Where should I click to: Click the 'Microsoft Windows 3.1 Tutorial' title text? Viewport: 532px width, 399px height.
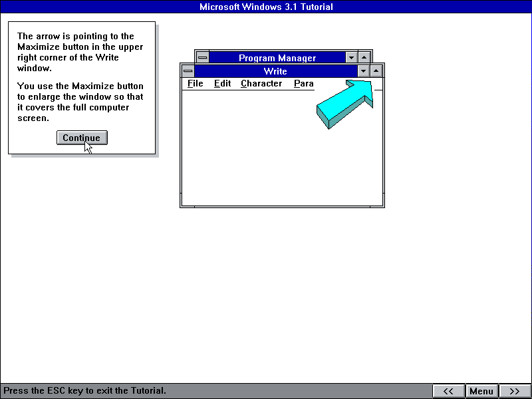coord(266,7)
